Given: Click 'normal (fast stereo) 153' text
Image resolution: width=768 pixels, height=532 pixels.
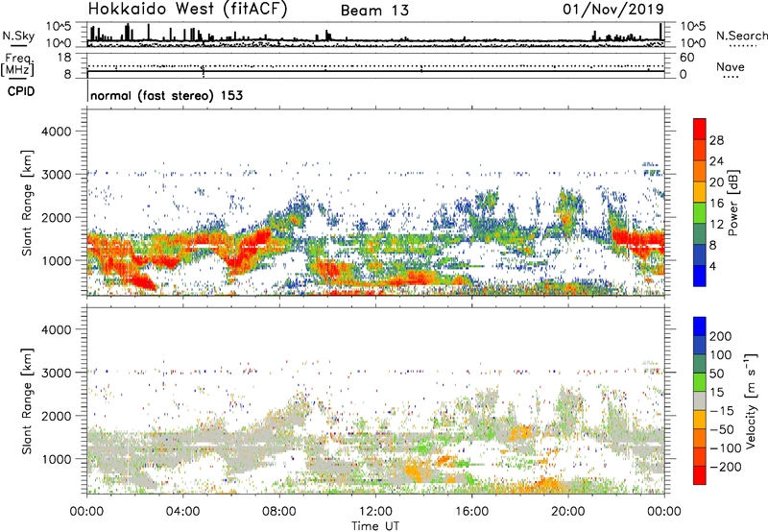Looking at the screenshot, I should (166, 95).
